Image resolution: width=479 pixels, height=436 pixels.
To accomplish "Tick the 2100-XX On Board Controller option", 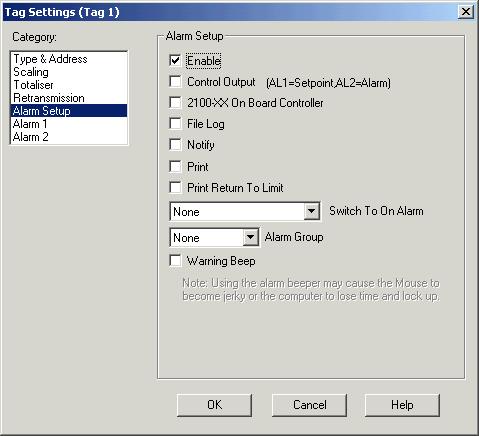I will tap(175, 103).
